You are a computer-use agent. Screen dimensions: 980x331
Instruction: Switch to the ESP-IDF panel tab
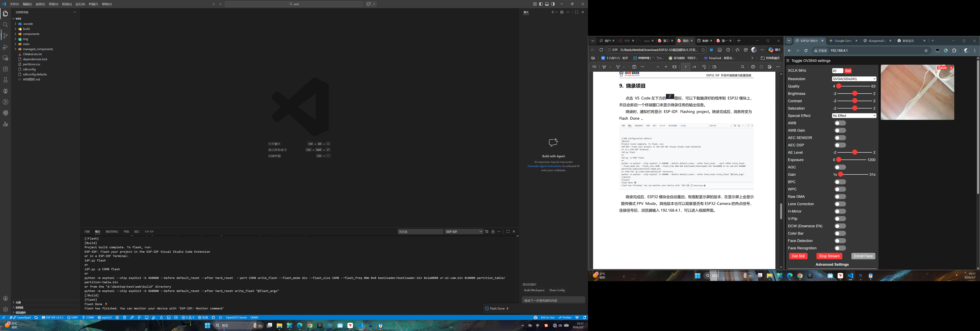tap(149, 232)
